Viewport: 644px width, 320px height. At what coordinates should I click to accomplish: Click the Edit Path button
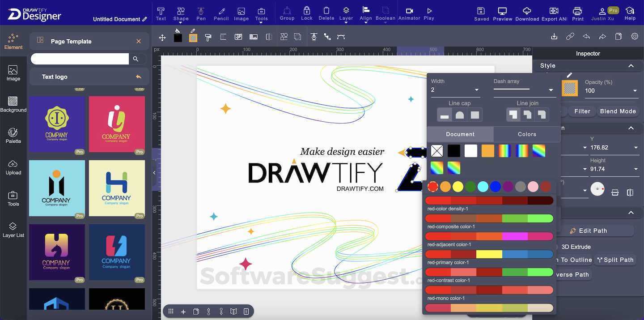pyautogui.click(x=588, y=230)
